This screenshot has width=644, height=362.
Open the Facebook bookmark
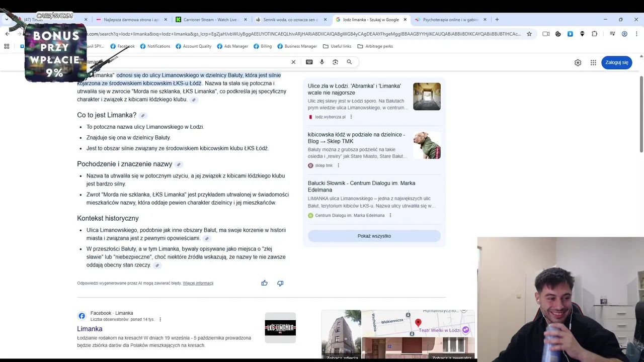tap(123, 46)
